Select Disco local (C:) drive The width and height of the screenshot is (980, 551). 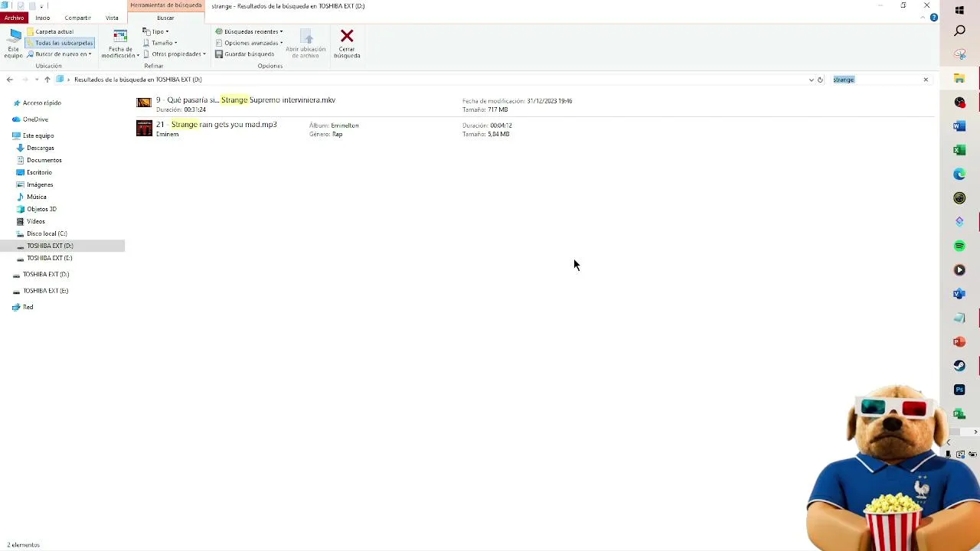[x=47, y=233]
